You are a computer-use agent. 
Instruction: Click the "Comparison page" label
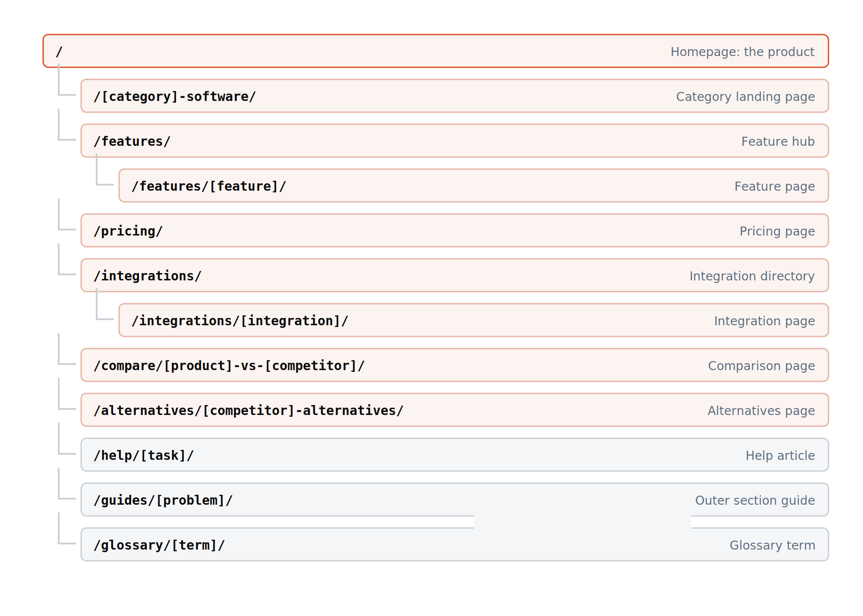pos(761,366)
